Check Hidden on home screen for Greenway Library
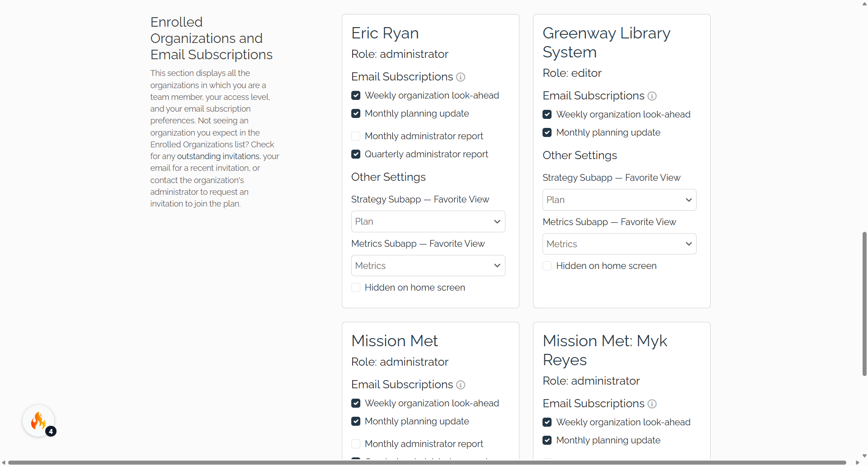 point(547,266)
